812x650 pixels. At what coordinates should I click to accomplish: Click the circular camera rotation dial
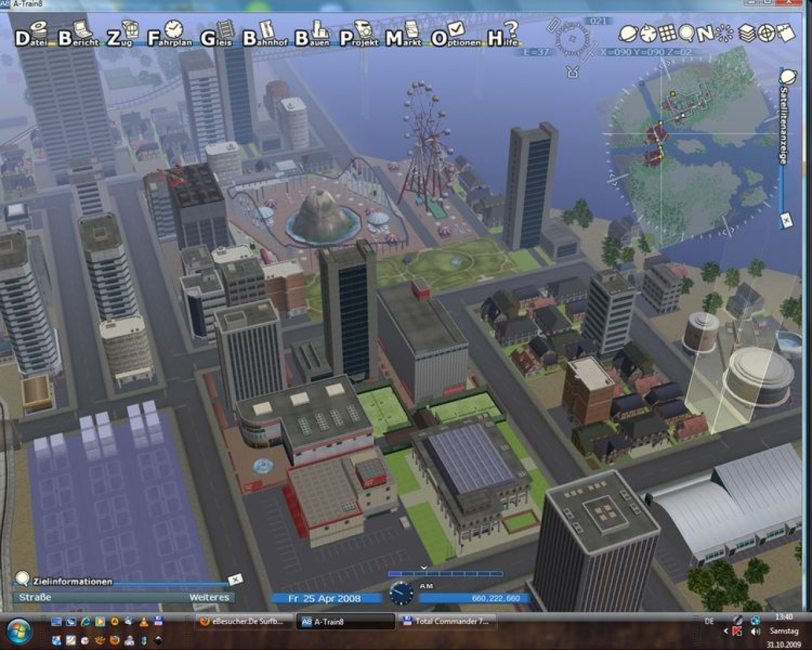tap(572, 39)
